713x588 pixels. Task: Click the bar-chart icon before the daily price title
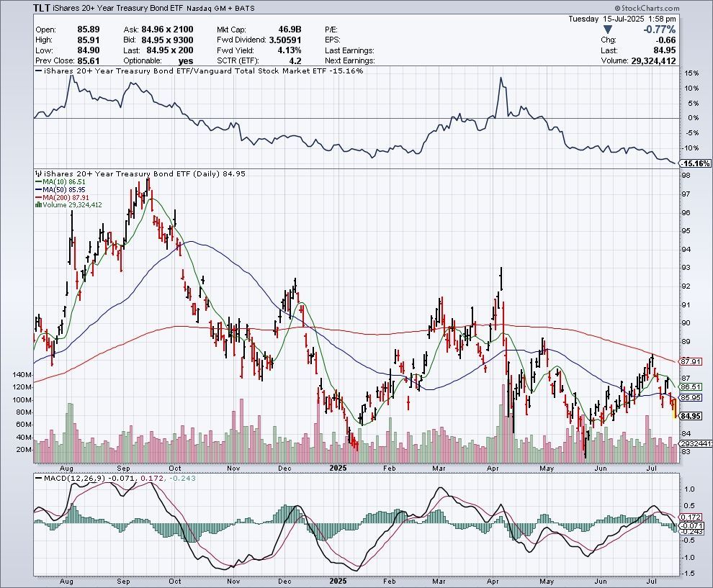tap(38, 173)
